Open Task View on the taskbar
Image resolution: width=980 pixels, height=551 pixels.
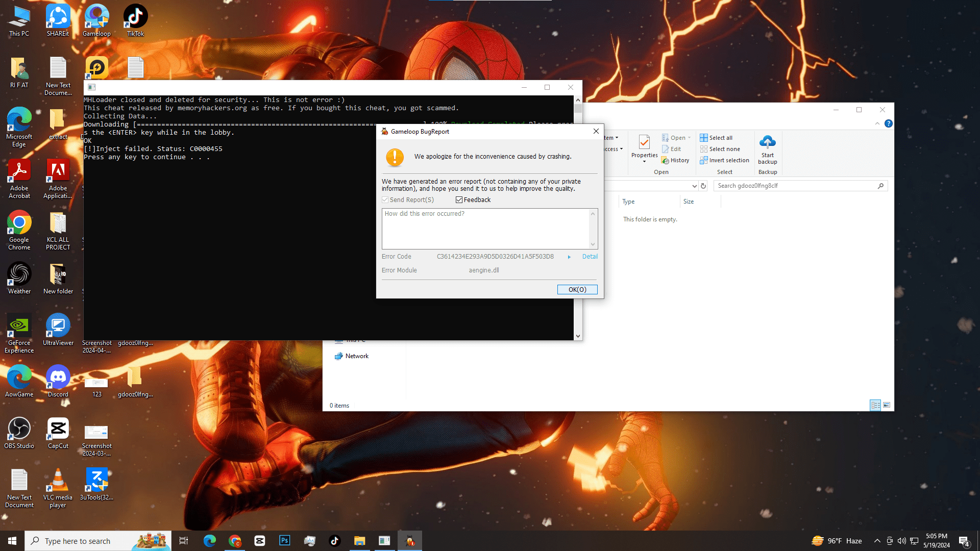[184, 541]
